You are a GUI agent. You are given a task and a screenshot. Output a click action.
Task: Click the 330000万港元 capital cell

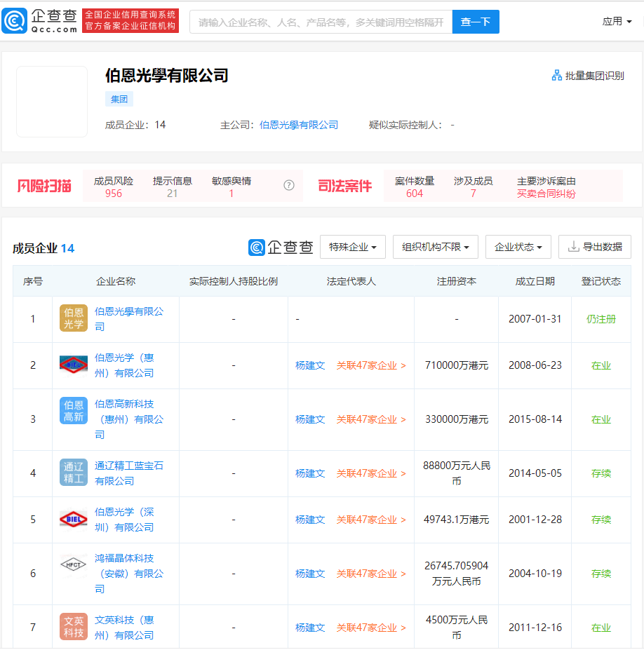click(456, 419)
